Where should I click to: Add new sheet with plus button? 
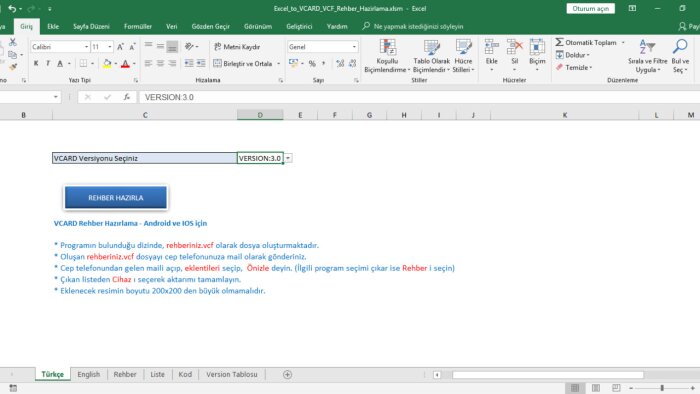(x=288, y=374)
